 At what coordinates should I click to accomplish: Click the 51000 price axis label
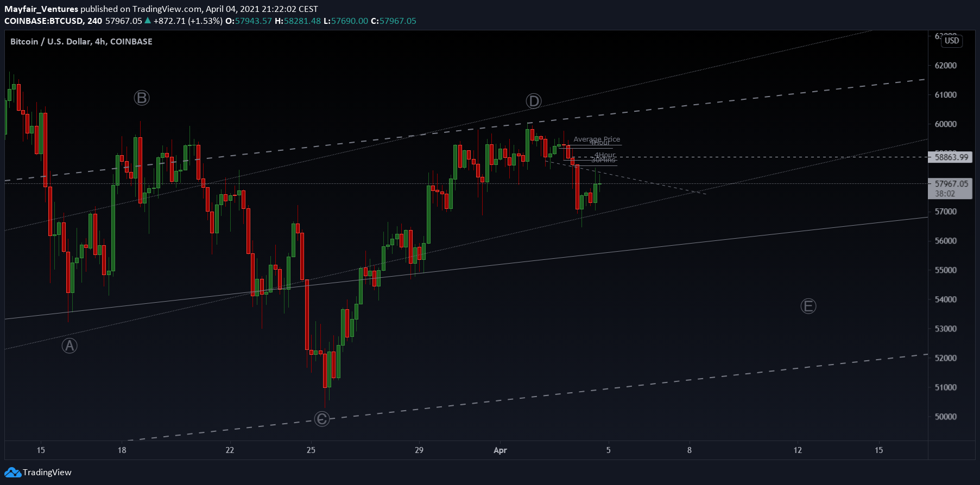tap(946, 387)
